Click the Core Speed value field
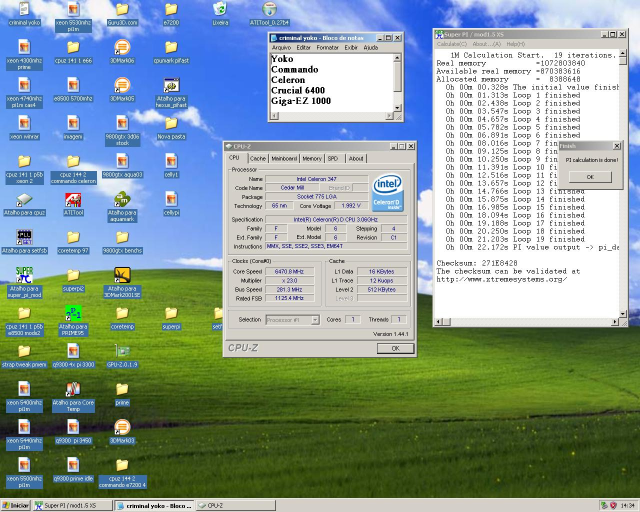The width and height of the screenshot is (640, 512). 290,271
